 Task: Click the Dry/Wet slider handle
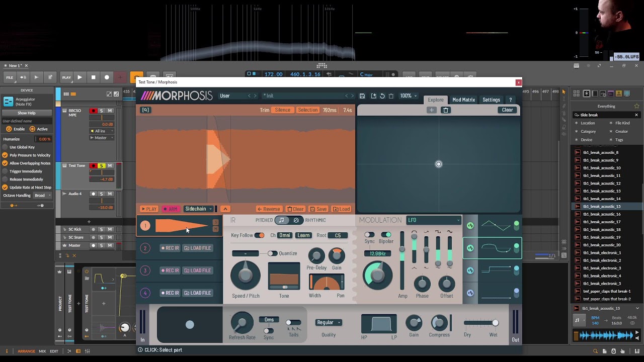495,323
